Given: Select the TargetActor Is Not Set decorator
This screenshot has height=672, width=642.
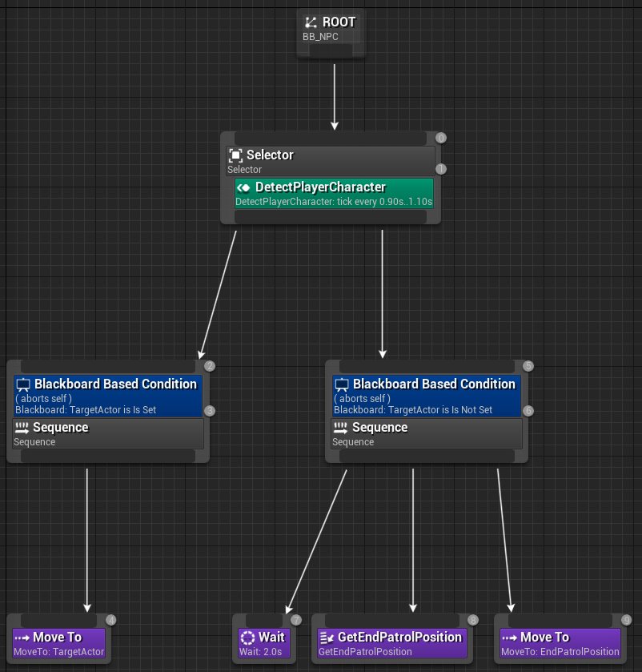Looking at the screenshot, I should [x=427, y=396].
